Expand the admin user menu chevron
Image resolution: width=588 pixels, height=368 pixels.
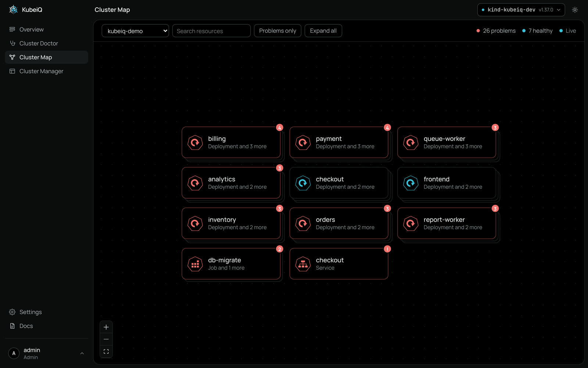(x=82, y=353)
